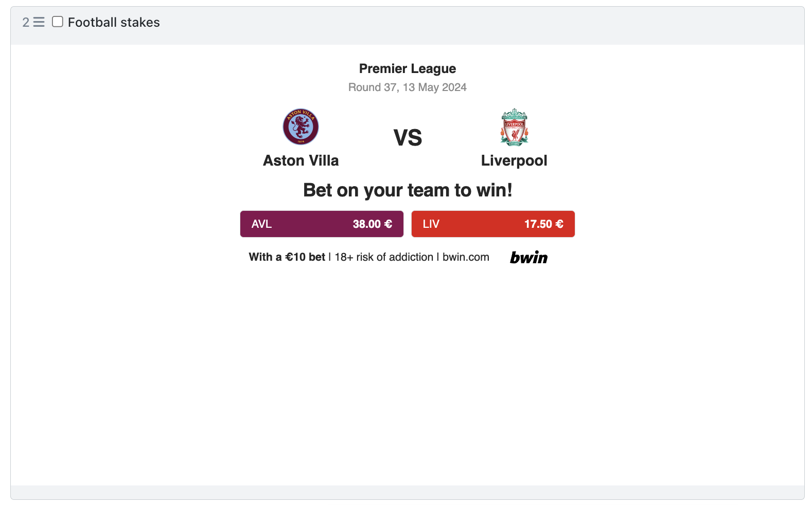Tick the Football stakes checkbox

pos(58,22)
